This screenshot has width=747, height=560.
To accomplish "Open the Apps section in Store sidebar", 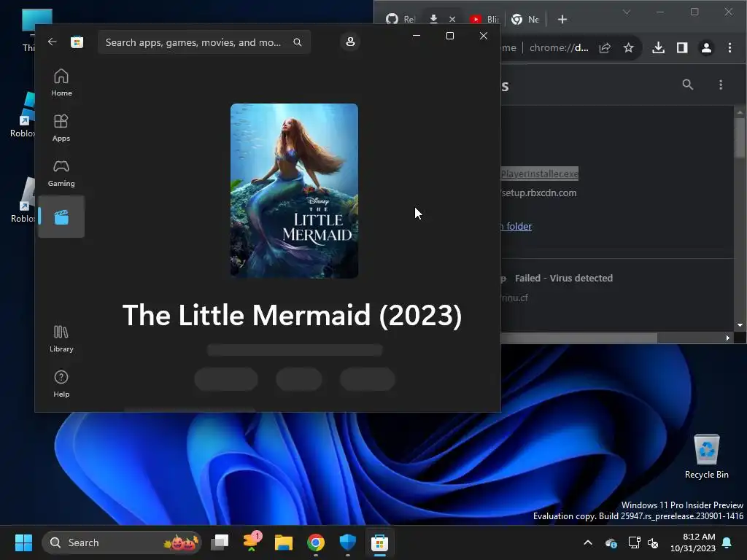I will (x=61, y=128).
